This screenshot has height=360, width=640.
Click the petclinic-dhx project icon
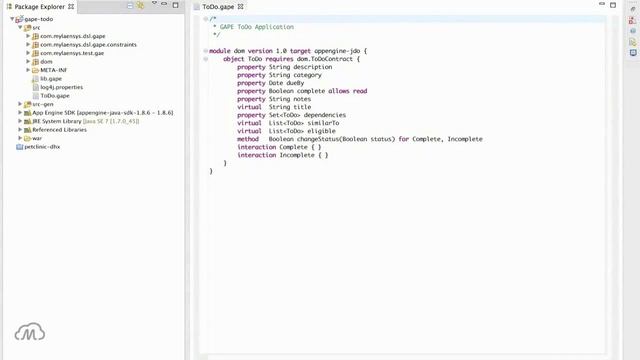pos(19,147)
